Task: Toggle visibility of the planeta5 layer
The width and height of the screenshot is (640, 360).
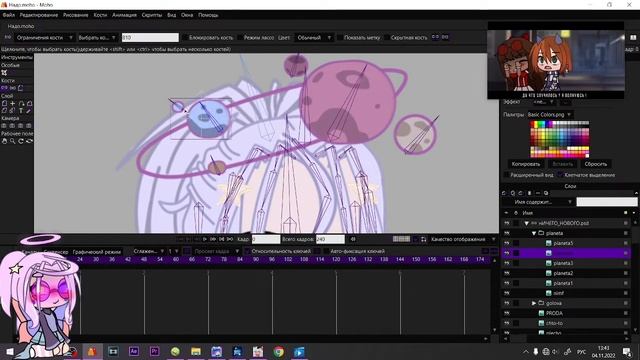Action: coord(507,243)
